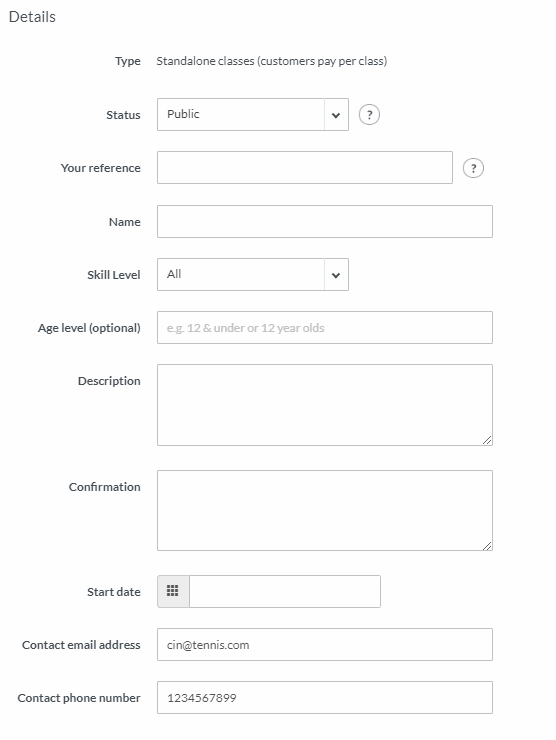The image size is (556, 740).
Task: Focus the Age level optional field
Action: click(x=325, y=328)
